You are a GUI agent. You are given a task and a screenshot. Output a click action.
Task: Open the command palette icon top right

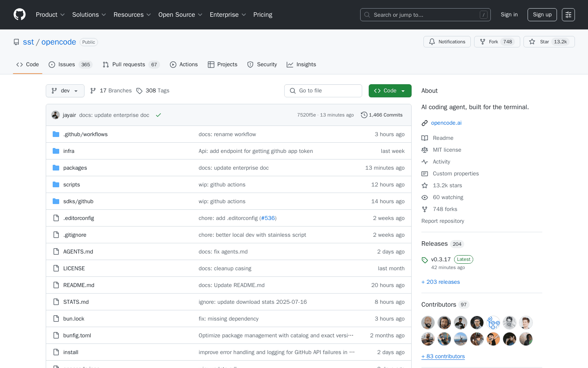pos(568,14)
